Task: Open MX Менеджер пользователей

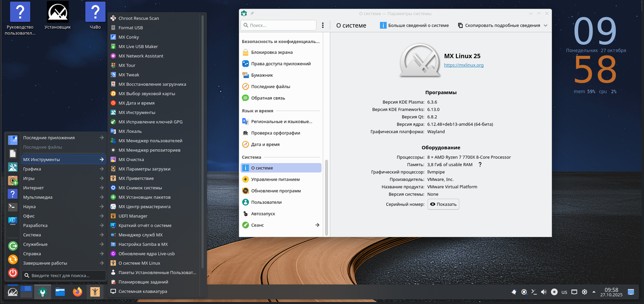Action: (154, 141)
